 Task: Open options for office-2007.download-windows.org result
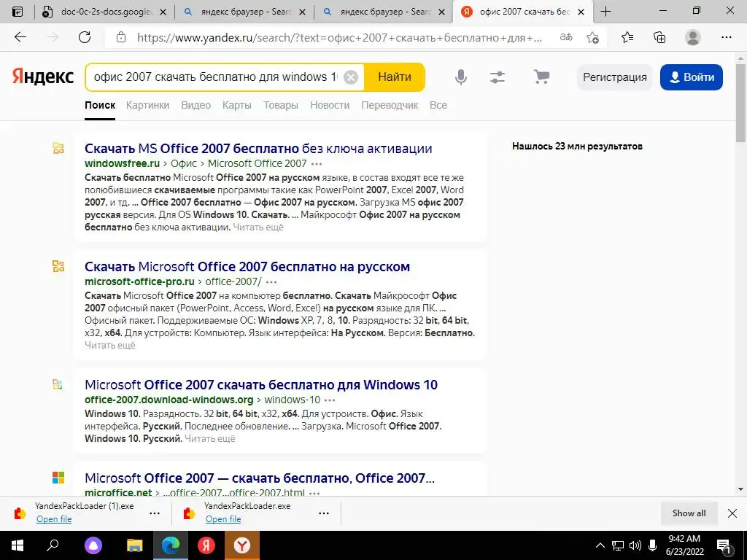330,400
